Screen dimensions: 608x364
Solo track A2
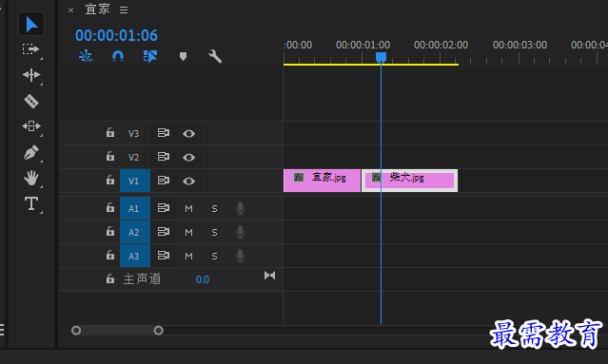pyautogui.click(x=214, y=232)
